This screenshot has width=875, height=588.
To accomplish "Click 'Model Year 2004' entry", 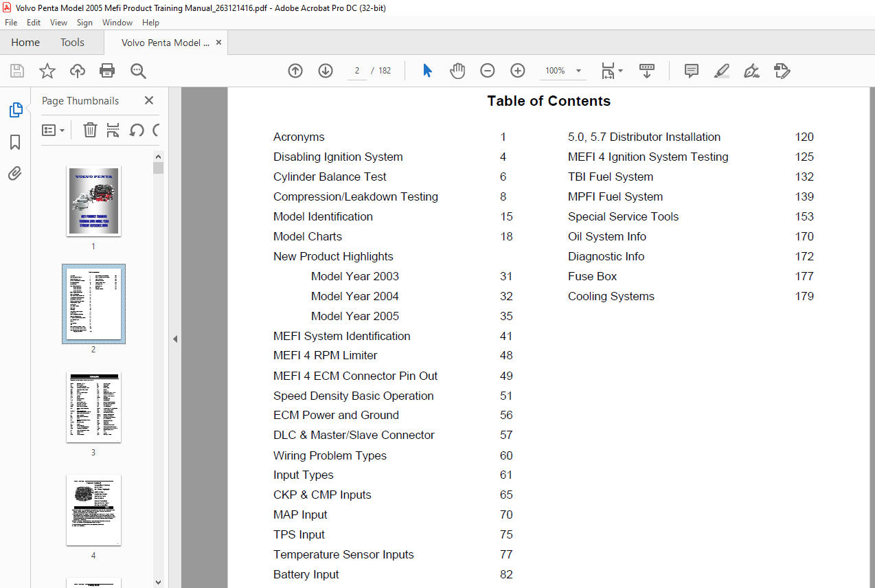I will tap(354, 296).
